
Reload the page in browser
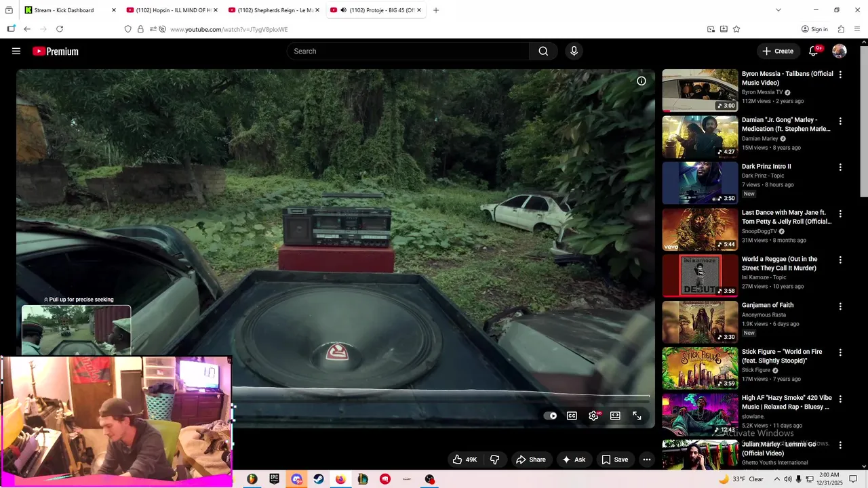60,29
